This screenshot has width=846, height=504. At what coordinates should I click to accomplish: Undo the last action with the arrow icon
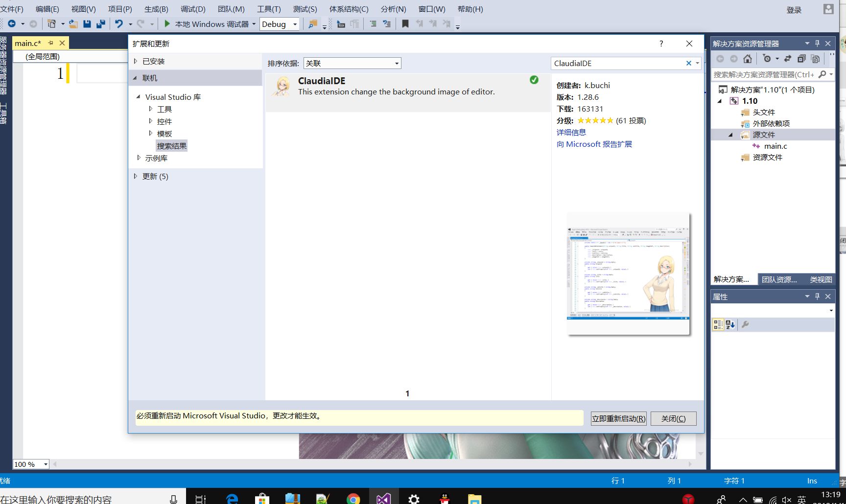point(119,23)
